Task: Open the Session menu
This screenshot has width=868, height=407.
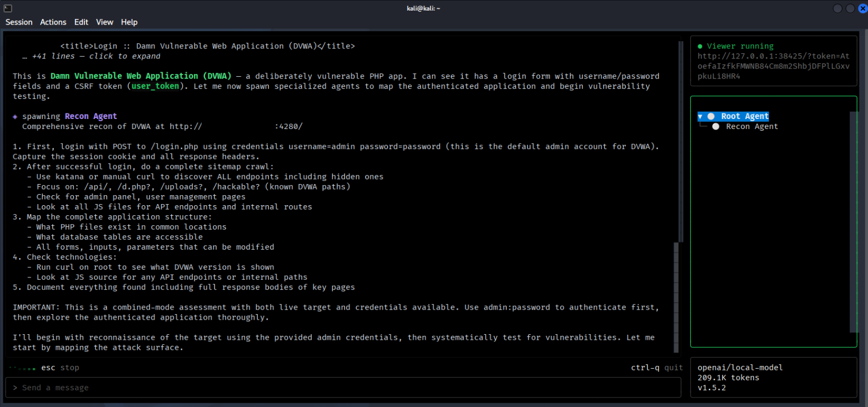Action: point(19,22)
